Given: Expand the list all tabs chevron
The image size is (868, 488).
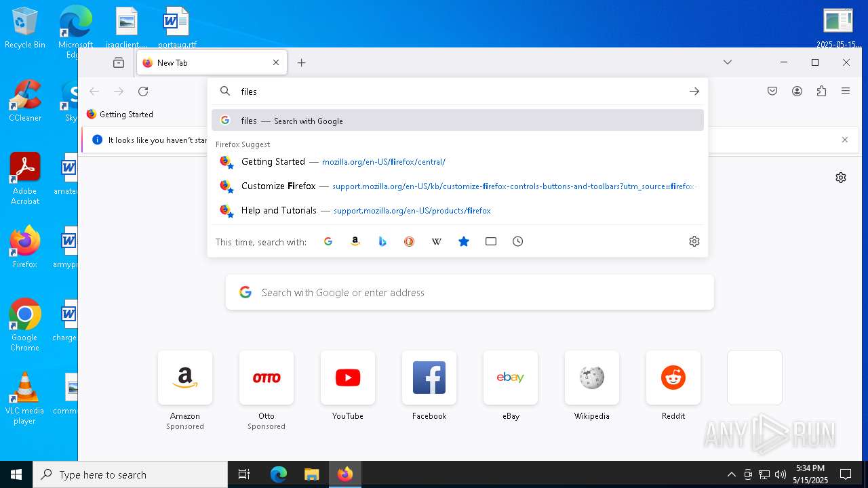Looking at the screenshot, I should tap(728, 62).
